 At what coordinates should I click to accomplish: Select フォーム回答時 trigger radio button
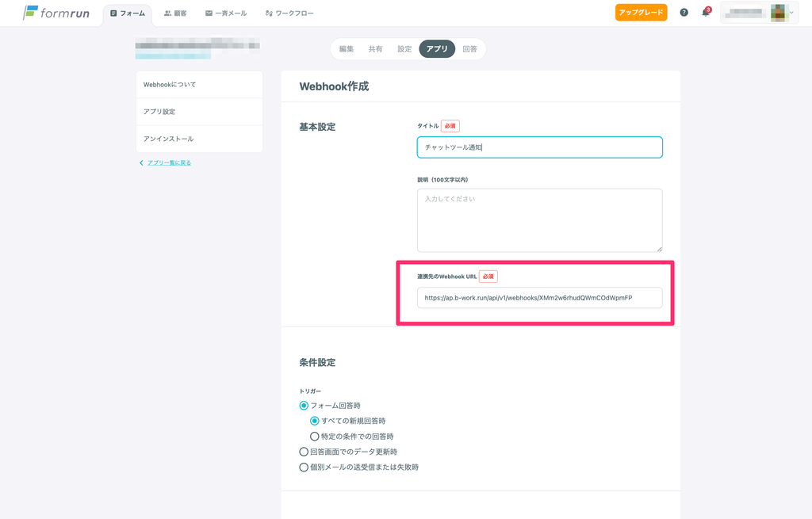(x=304, y=406)
